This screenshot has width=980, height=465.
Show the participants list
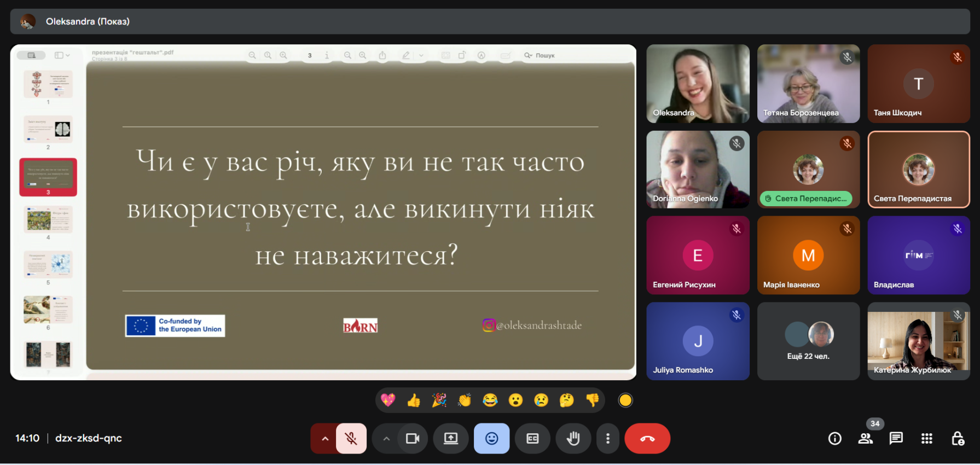tap(866, 438)
